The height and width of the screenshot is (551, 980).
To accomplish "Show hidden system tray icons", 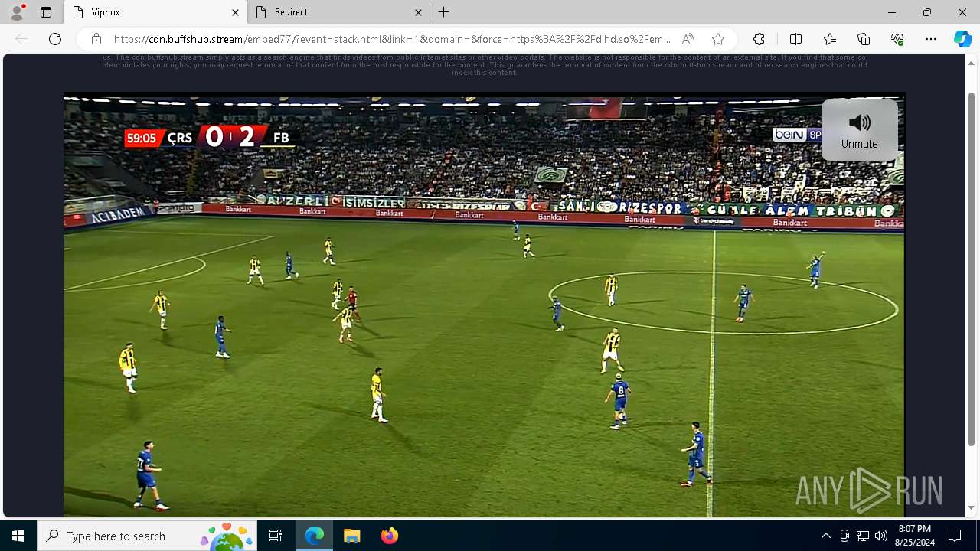I will [x=825, y=536].
